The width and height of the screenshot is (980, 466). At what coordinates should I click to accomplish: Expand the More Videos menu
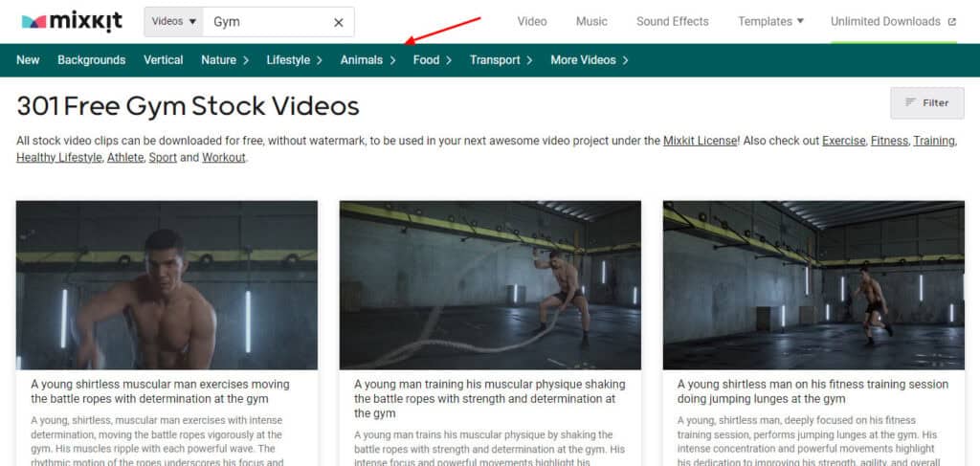[589, 60]
